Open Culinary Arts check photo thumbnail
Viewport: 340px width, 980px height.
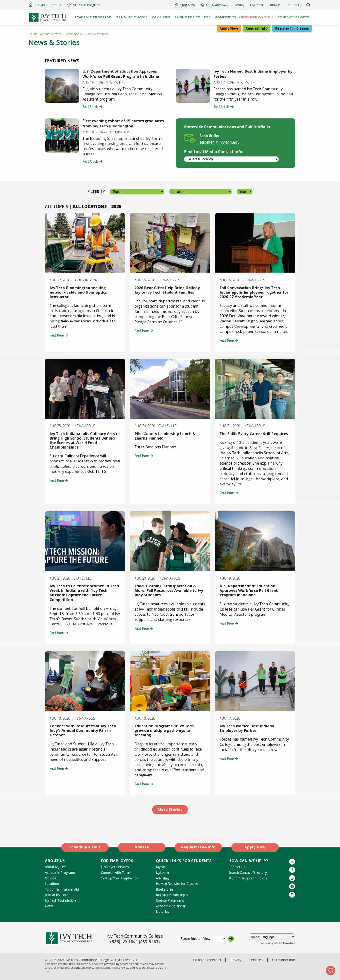coord(85,389)
